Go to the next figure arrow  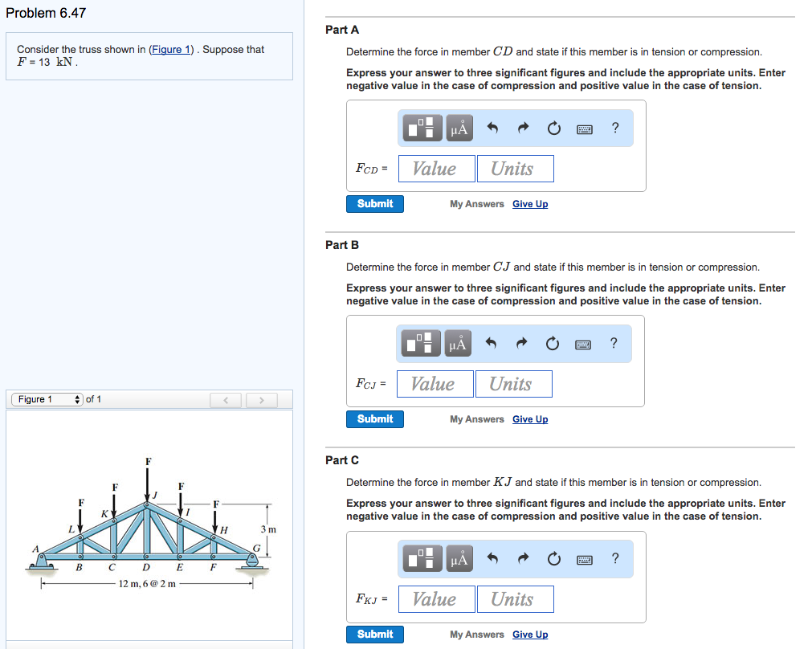(262, 400)
